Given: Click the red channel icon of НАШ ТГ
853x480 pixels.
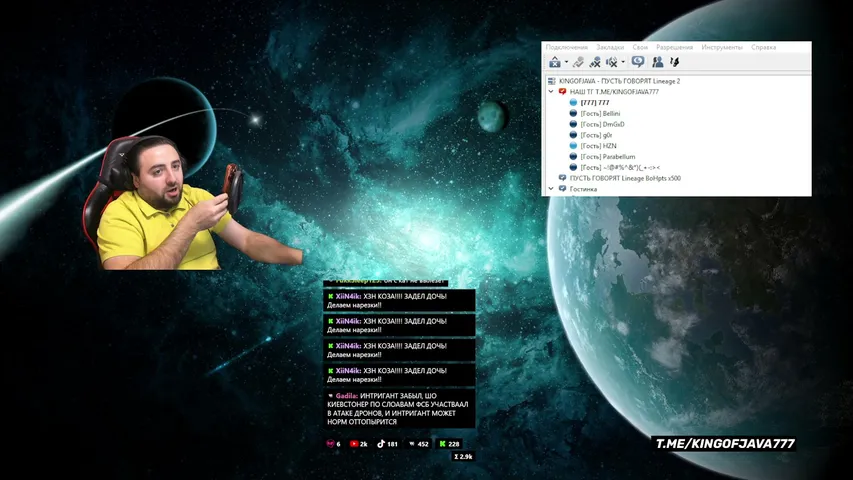Looking at the screenshot, I should click(x=563, y=92).
